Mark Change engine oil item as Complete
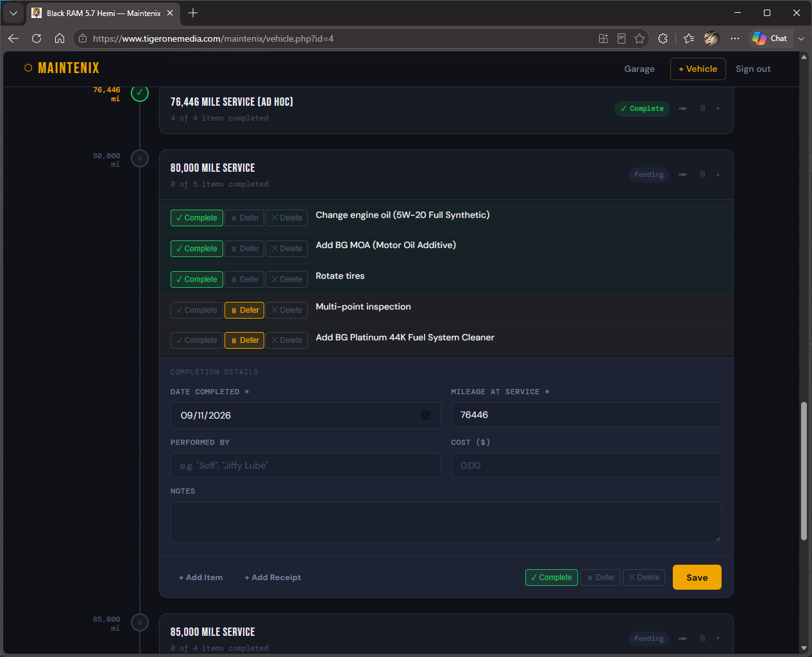The width and height of the screenshot is (812, 657). pos(197,218)
